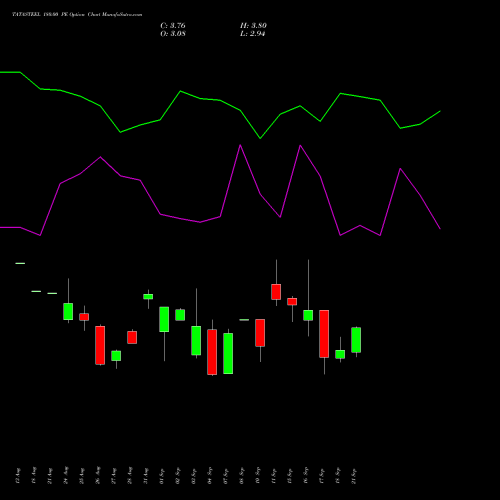Click the green candlestick for 03 Sep

pyautogui.click(x=196, y=340)
